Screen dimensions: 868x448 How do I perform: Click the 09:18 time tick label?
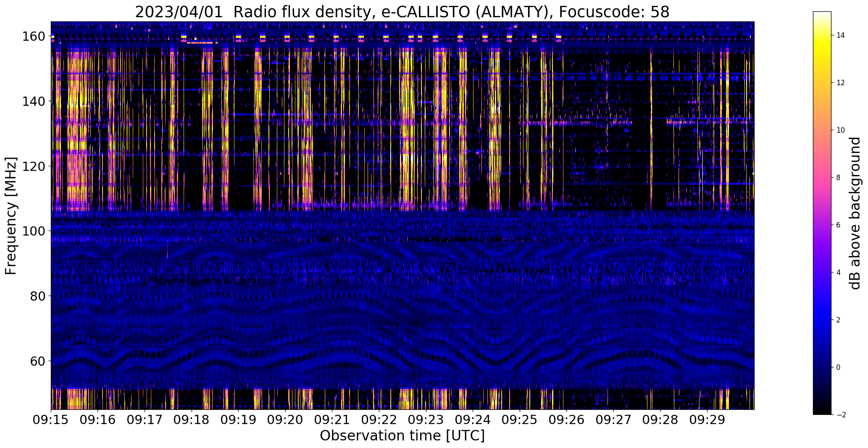tap(192, 420)
